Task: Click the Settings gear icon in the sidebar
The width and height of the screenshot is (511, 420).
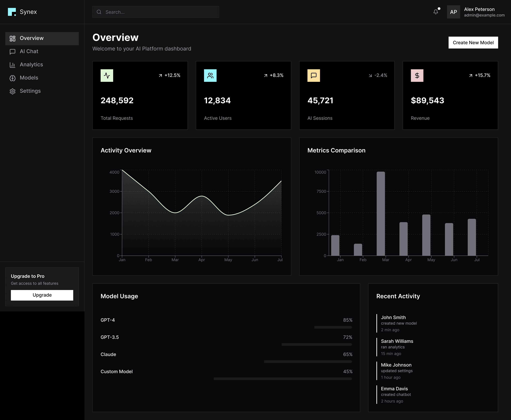Action: tap(12, 91)
